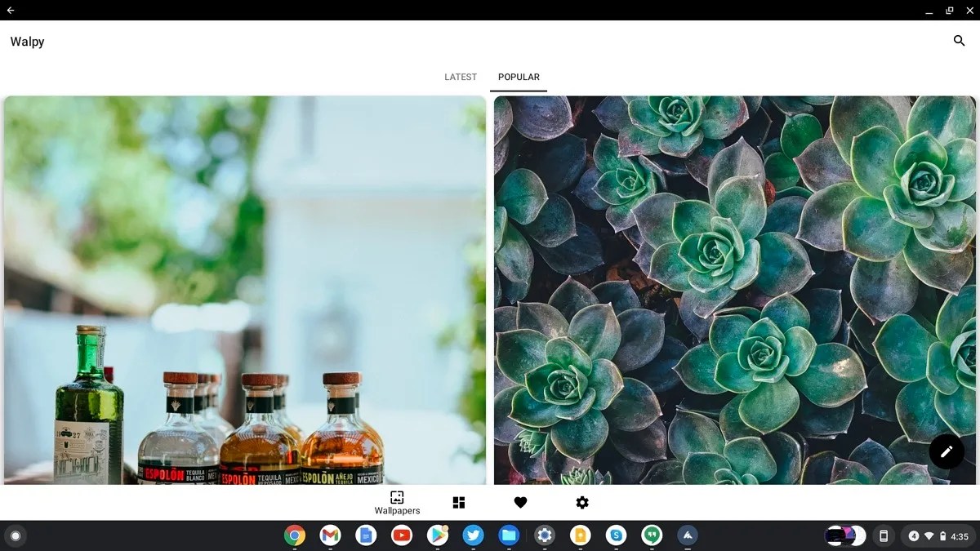Launch Chrome from the shelf

click(295, 535)
